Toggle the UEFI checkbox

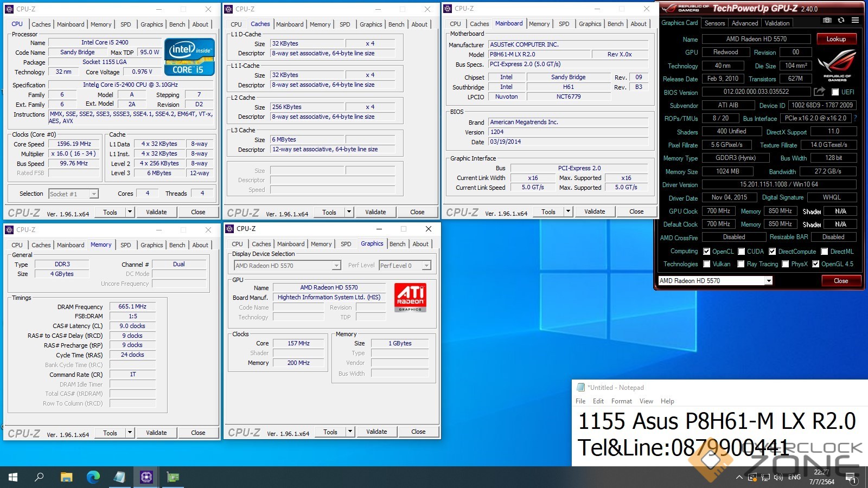coord(835,92)
